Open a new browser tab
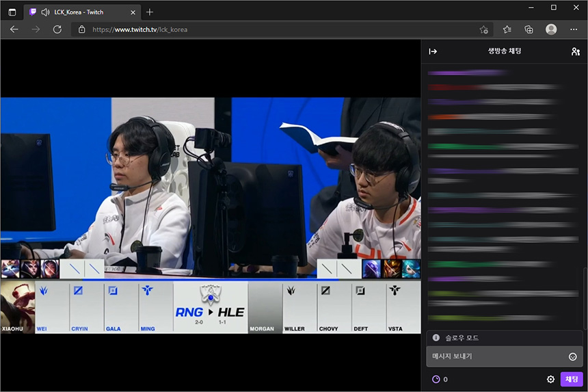 tap(150, 12)
